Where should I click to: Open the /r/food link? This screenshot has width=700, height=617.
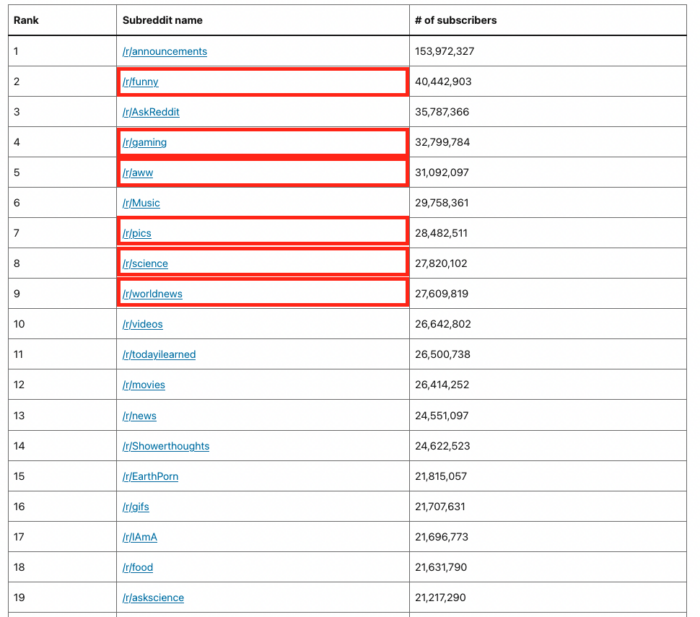coord(138,567)
